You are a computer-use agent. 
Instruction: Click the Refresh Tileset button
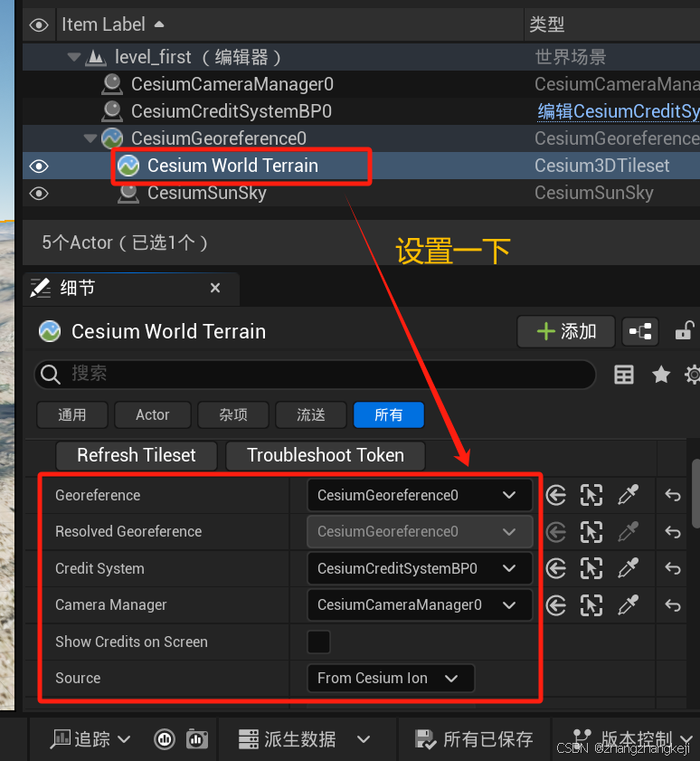click(x=137, y=455)
